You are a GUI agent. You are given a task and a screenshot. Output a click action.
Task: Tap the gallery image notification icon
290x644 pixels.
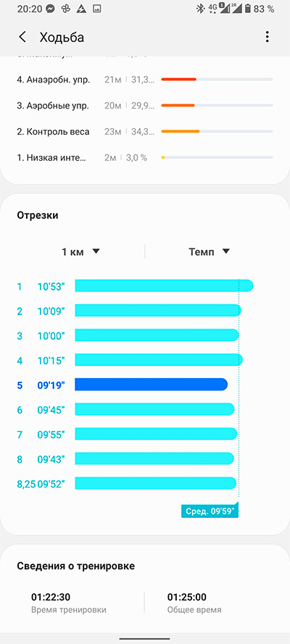[x=96, y=9]
